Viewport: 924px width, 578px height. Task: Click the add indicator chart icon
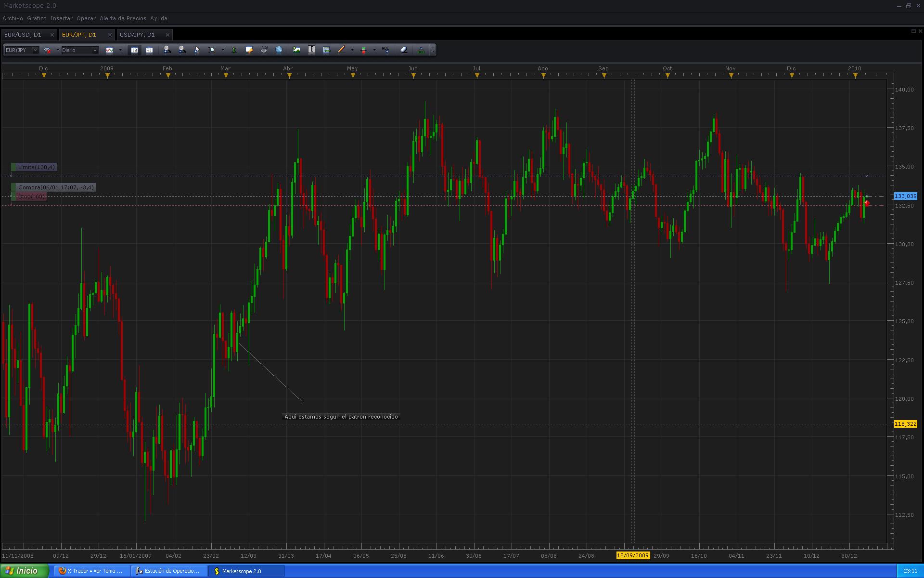point(296,50)
